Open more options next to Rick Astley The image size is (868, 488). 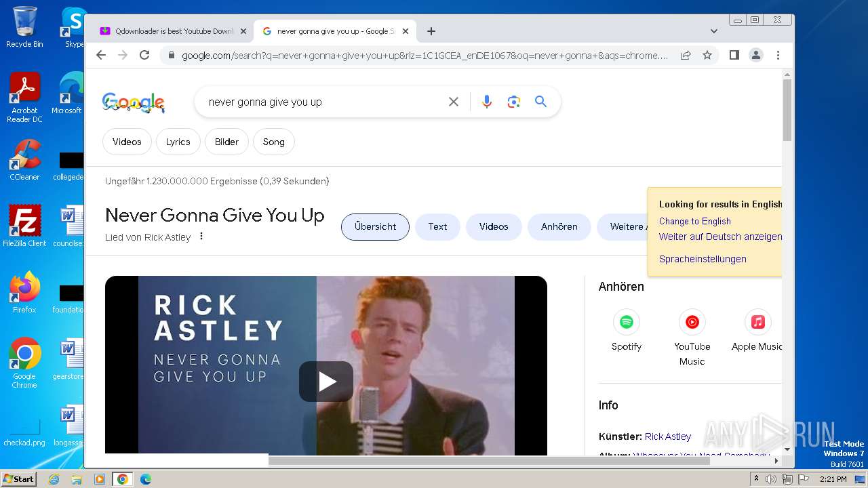[x=201, y=237]
